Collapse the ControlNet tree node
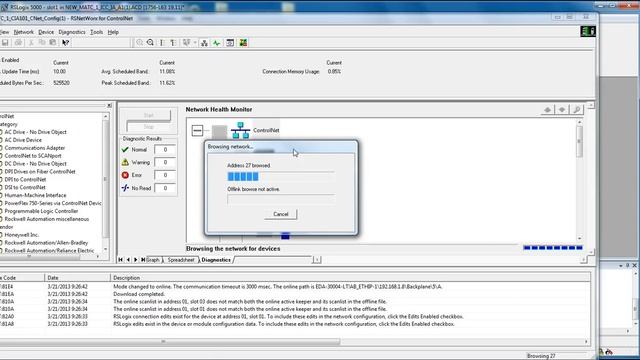This screenshot has width=640, height=360. (x=198, y=131)
